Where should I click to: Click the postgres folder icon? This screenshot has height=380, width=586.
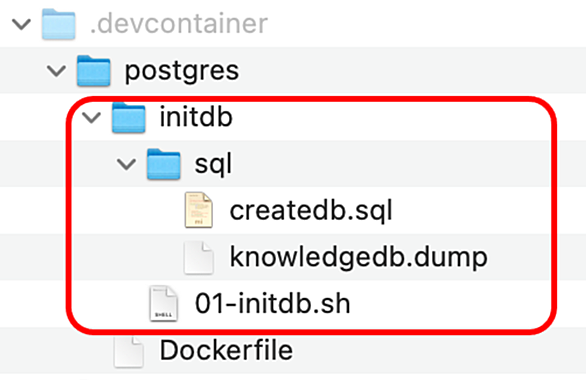pyautogui.click(x=93, y=71)
